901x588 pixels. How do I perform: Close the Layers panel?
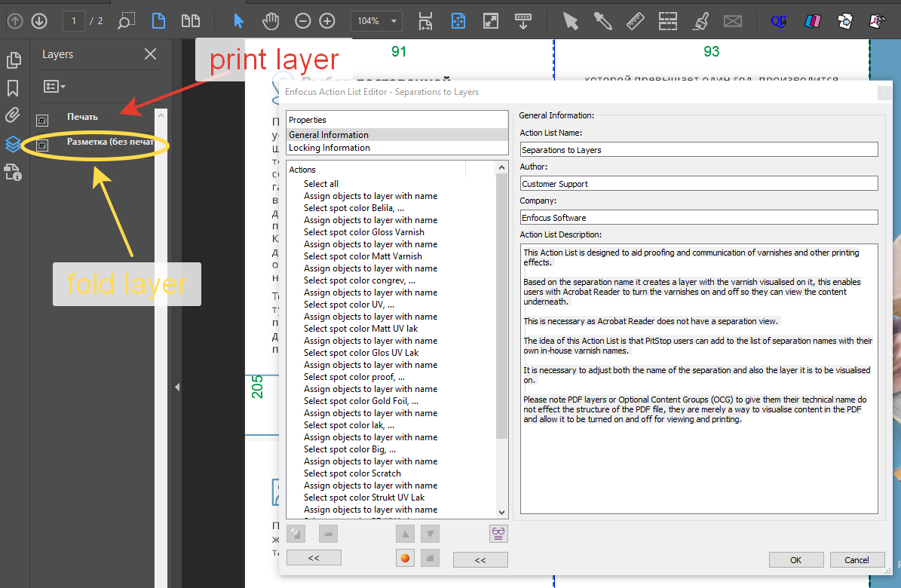coord(150,54)
